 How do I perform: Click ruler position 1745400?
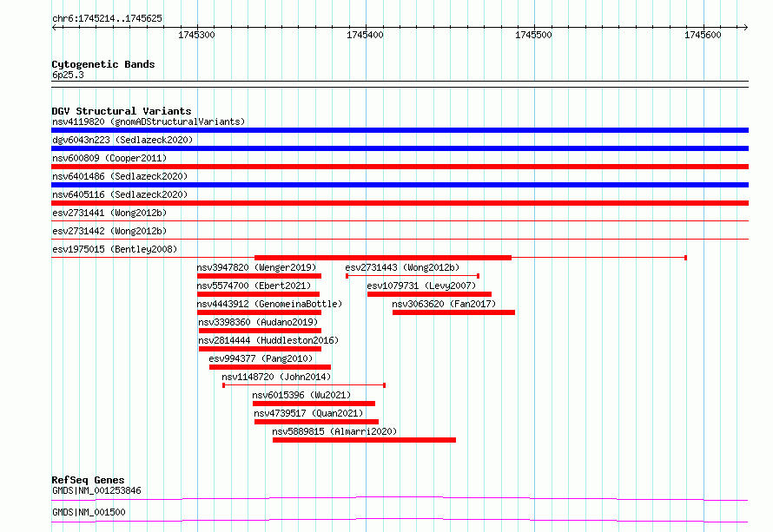coord(366,35)
